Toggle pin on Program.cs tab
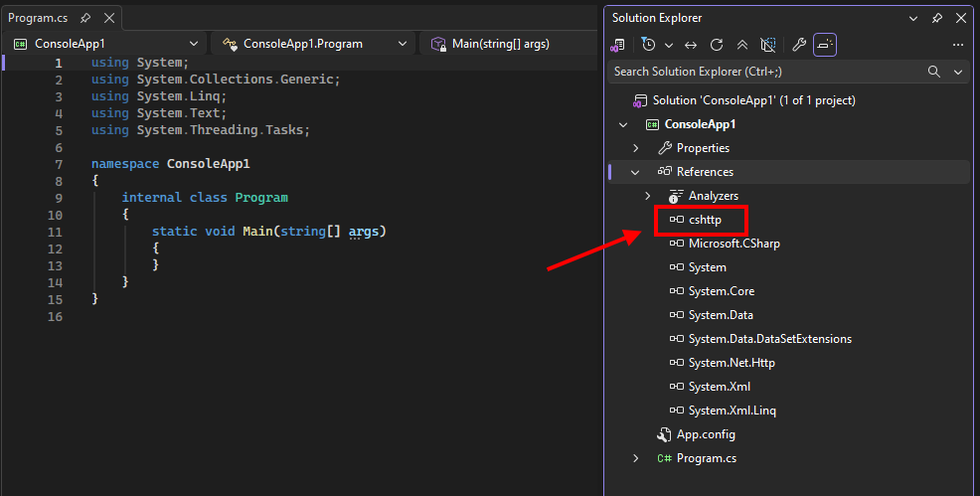 [85, 18]
